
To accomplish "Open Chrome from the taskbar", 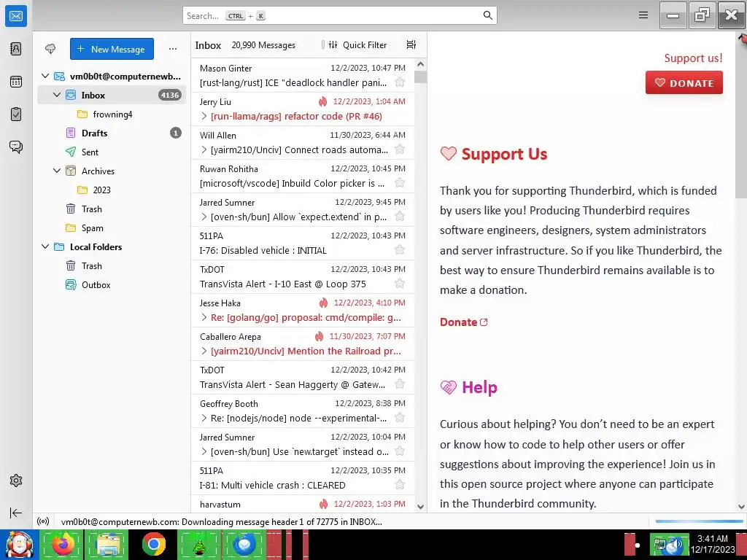I will [153, 544].
